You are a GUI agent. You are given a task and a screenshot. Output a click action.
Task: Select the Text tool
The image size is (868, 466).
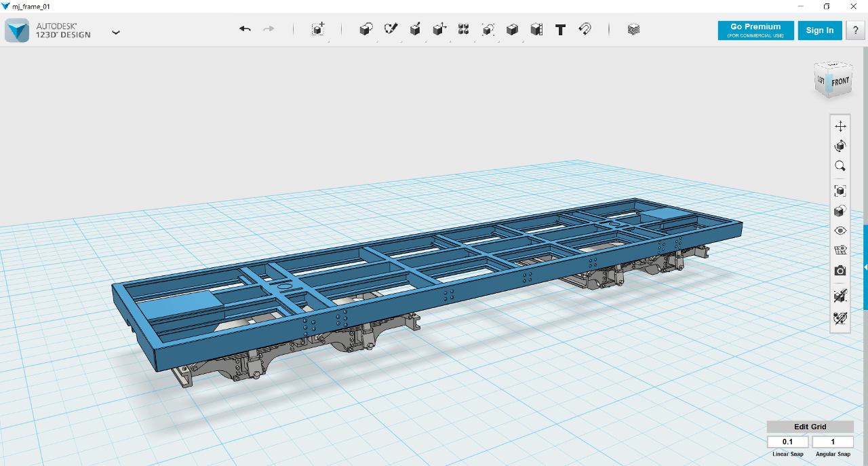(x=561, y=30)
